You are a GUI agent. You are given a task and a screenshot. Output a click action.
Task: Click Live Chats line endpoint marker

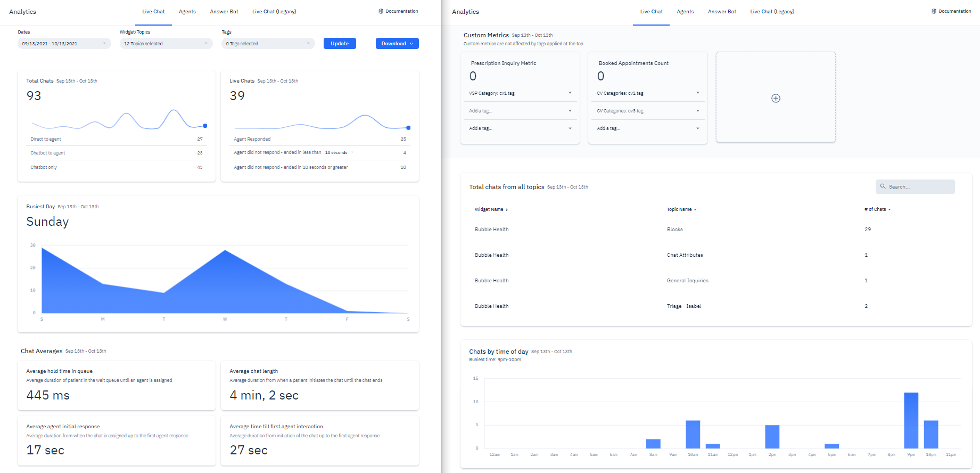(x=408, y=128)
